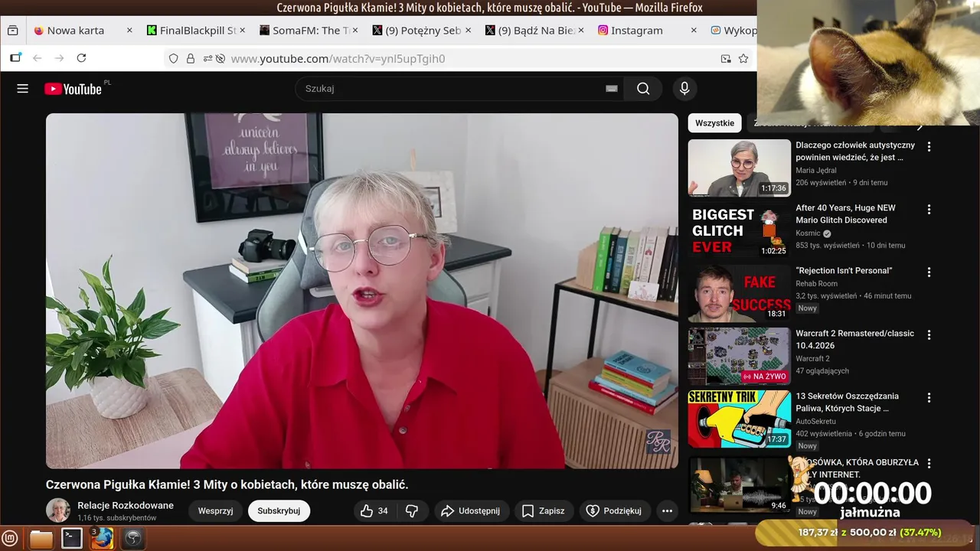Subscribe with Subskrybuj button
The image size is (980, 551).
(x=279, y=510)
